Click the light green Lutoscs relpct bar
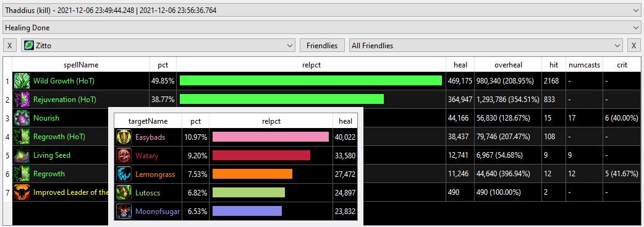This screenshot has height=227, width=644. 248,192
